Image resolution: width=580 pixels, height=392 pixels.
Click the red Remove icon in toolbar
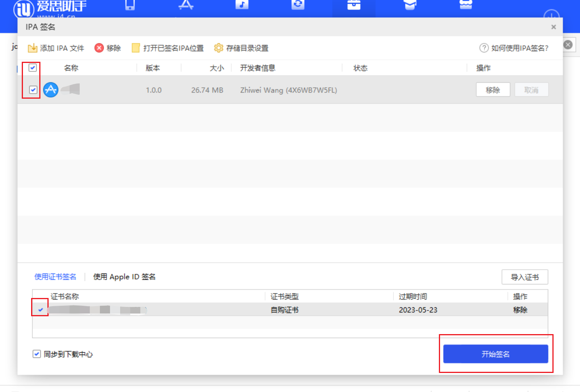[99, 48]
